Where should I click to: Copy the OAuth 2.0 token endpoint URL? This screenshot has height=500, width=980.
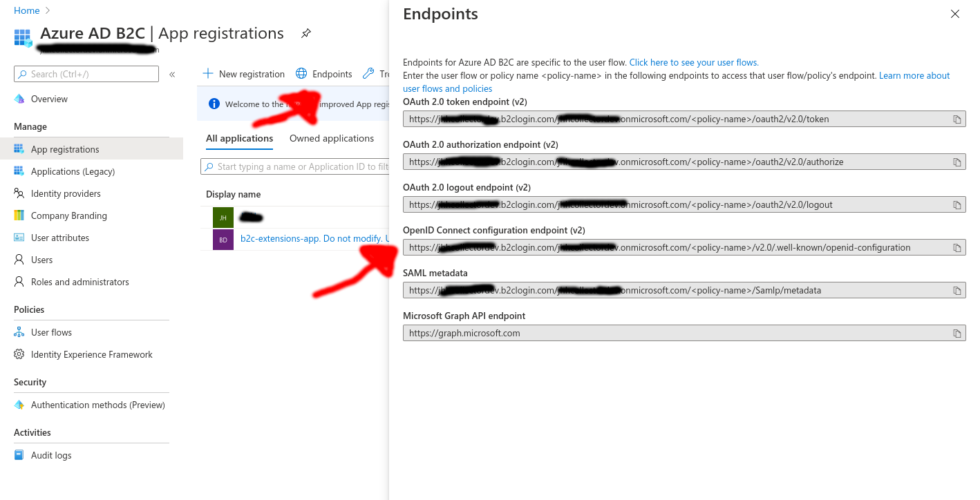957,119
